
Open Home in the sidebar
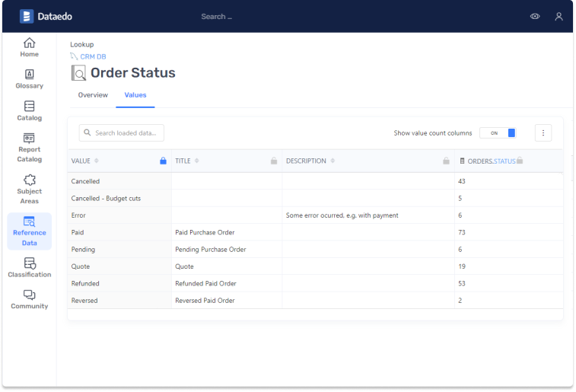(x=30, y=47)
